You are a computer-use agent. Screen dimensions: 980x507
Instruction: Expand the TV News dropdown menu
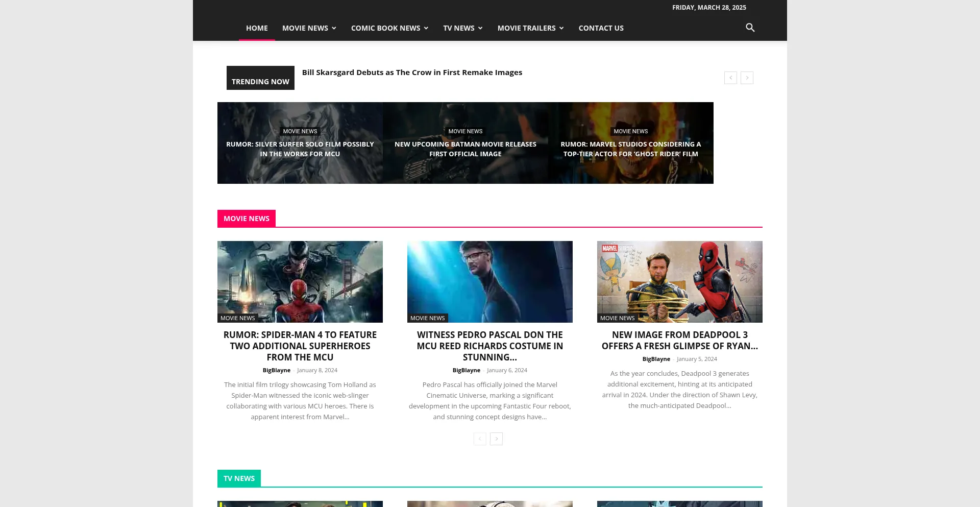462,28
